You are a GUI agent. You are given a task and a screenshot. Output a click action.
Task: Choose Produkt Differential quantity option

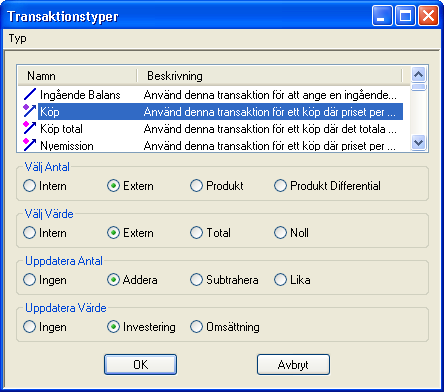[x=327, y=186]
